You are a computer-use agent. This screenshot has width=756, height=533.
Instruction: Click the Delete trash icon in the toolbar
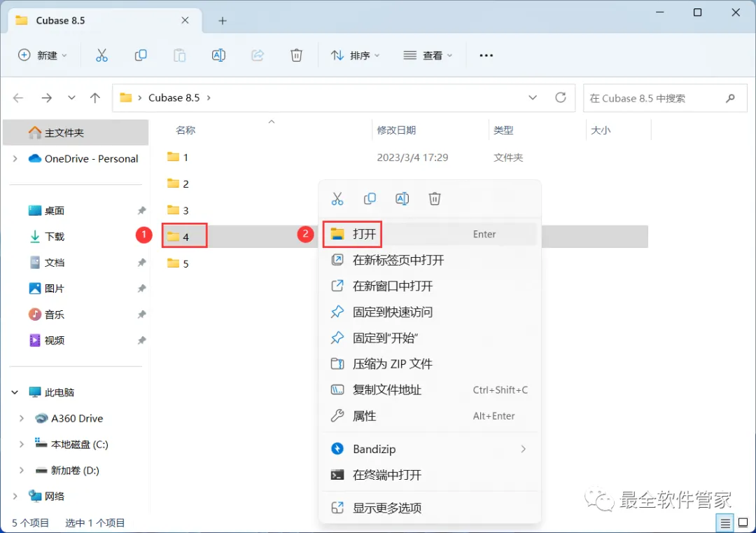pos(296,55)
